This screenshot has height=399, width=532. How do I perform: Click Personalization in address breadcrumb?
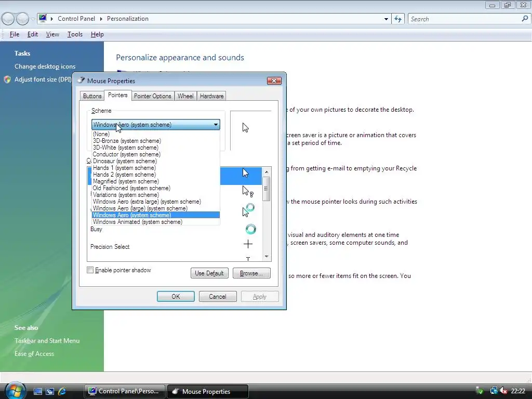128,19
